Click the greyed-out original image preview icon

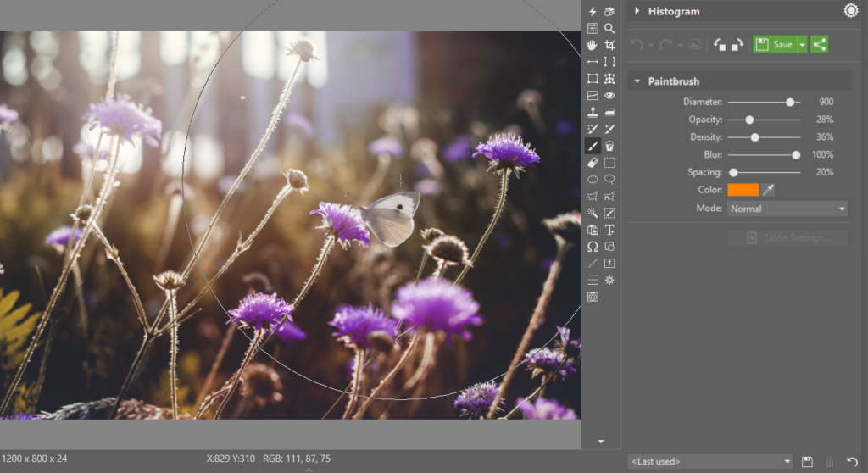tap(695, 44)
